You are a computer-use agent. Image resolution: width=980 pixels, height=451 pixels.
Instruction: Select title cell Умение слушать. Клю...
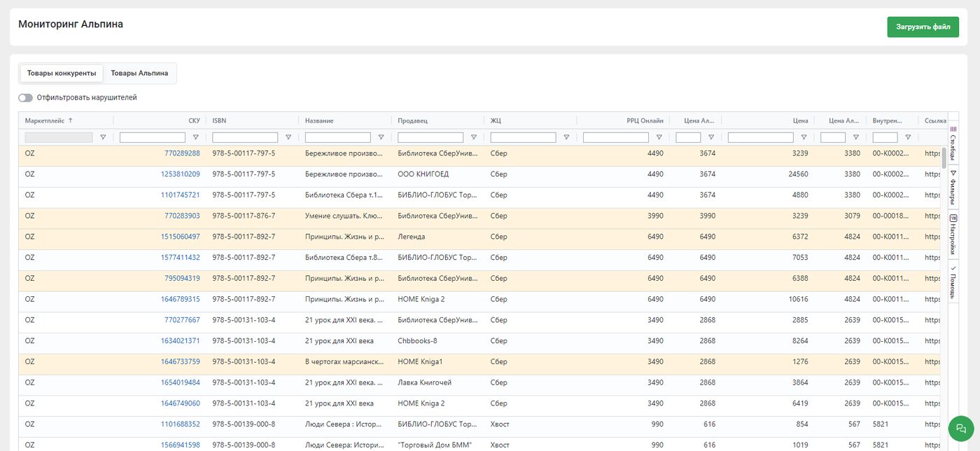(344, 216)
